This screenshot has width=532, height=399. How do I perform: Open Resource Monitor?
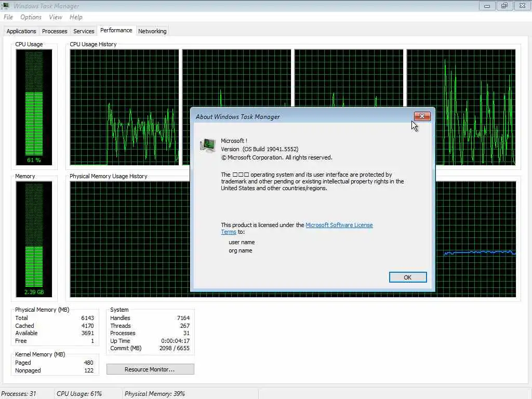tap(150, 369)
